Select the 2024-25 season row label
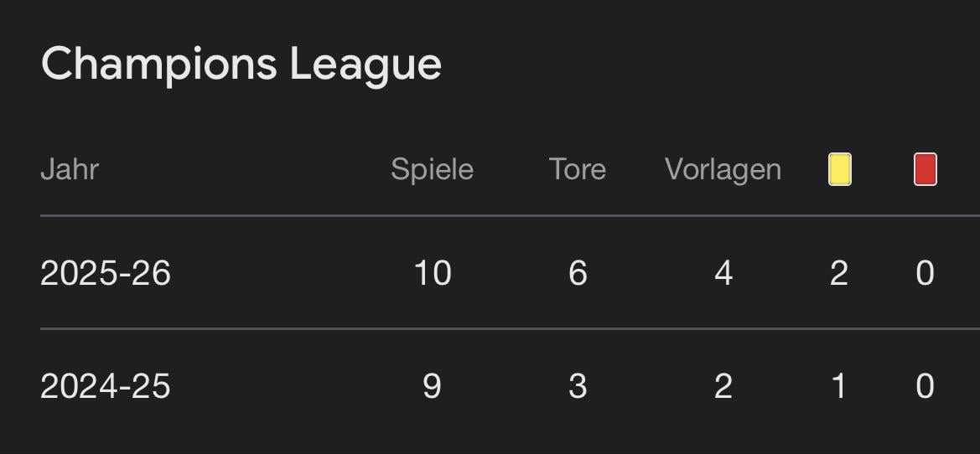Viewport: 980px width, 454px height. (x=106, y=386)
